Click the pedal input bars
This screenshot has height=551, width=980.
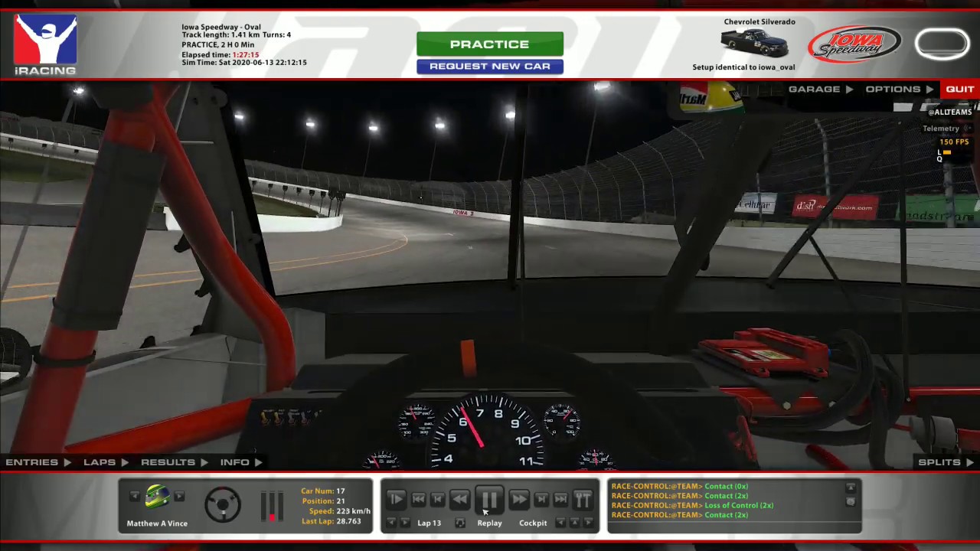[272, 506]
